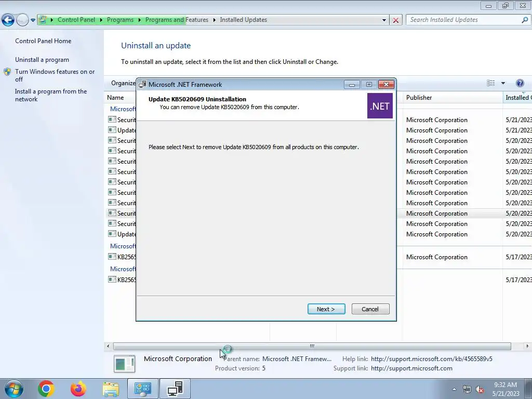Screen dimensions: 532x399
Task: Click the details pane update thumbnail
Action: 124,363
